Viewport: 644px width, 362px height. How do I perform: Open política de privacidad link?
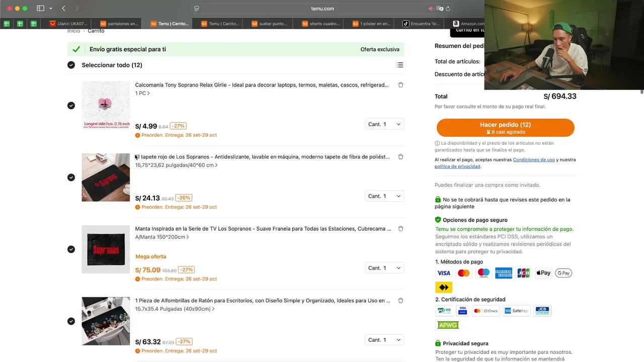[x=457, y=166]
